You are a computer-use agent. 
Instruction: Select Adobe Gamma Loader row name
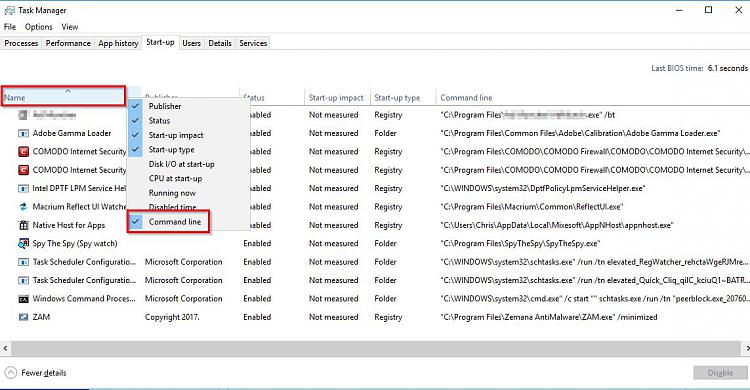click(72, 134)
